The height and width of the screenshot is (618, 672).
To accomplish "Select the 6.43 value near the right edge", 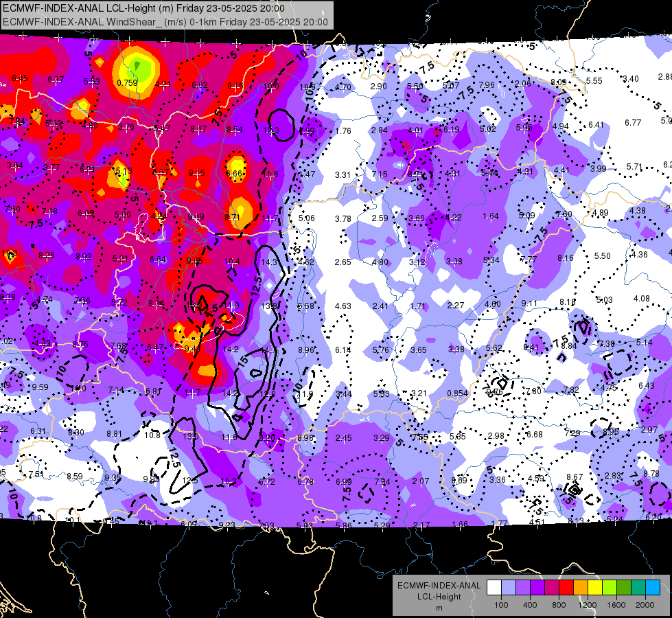I will click(x=647, y=386).
